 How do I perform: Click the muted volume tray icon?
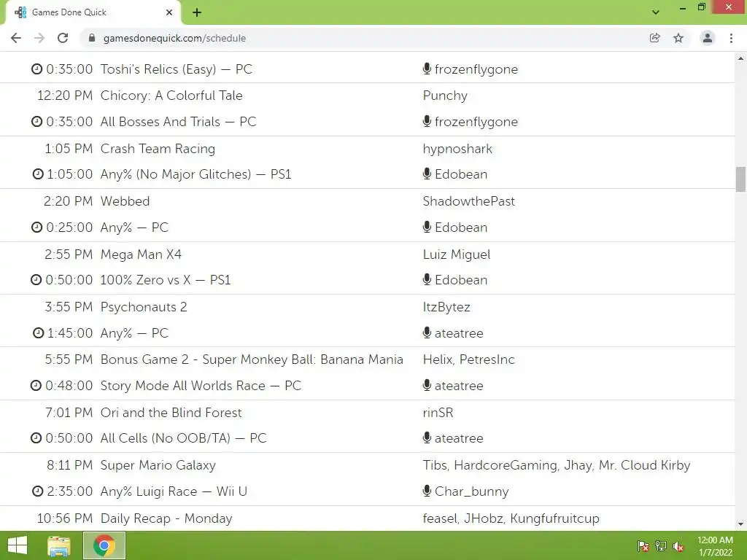click(x=678, y=546)
